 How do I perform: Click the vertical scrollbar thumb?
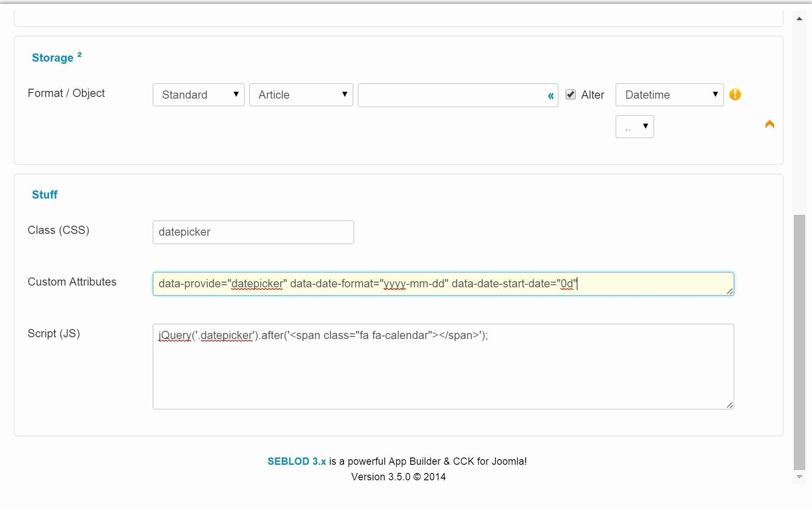pos(799,342)
